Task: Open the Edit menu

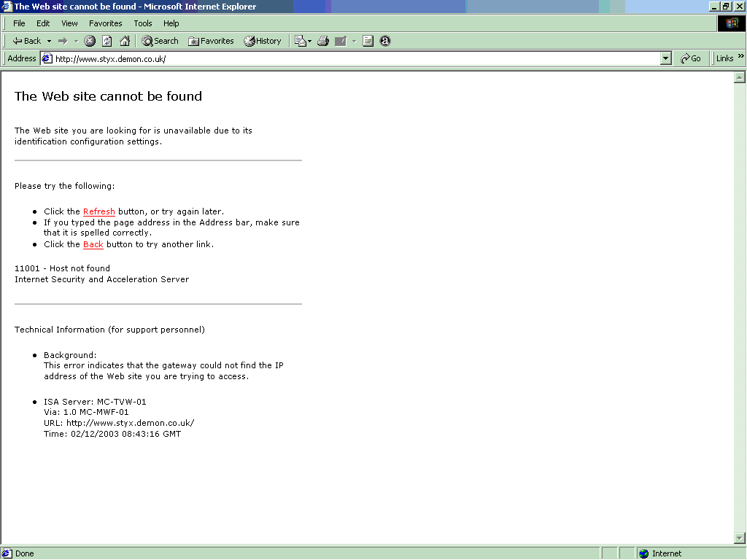Action: coord(43,23)
